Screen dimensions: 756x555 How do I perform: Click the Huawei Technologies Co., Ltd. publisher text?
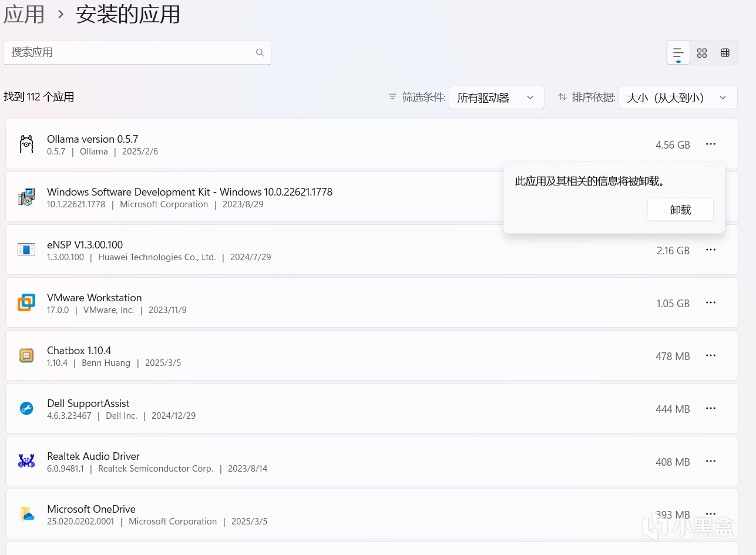pyautogui.click(x=157, y=257)
